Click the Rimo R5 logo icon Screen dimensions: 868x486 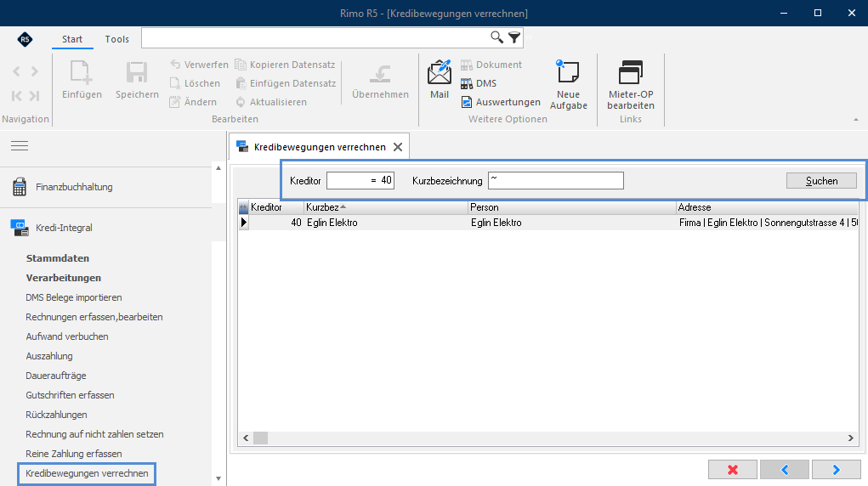pos(25,39)
